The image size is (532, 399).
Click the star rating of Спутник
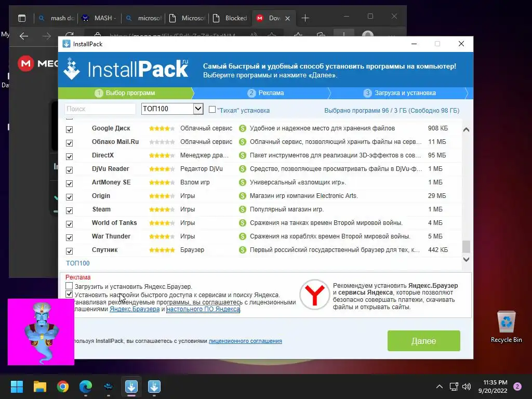coord(162,250)
